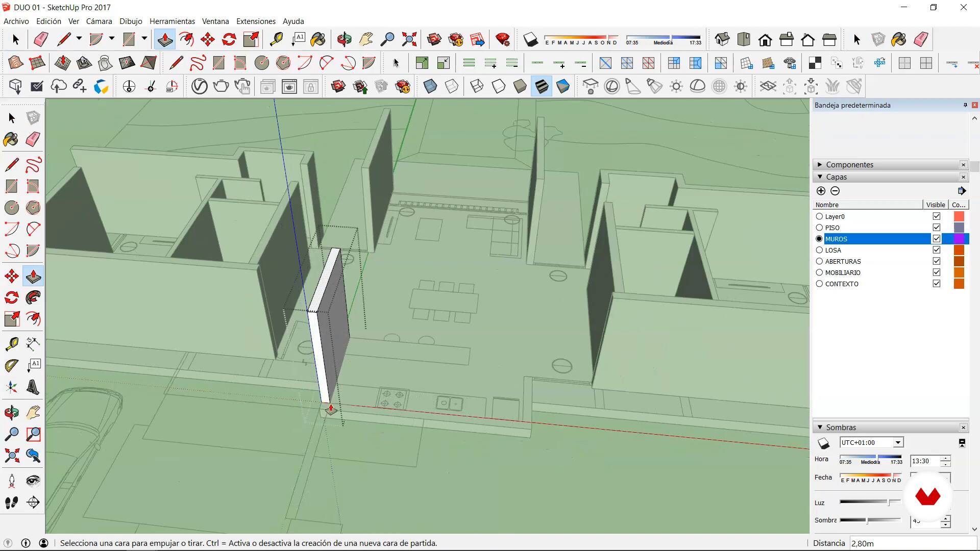Open the Herramientas menu
Viewport: 980px width, 551px height.
coord(172,21)
